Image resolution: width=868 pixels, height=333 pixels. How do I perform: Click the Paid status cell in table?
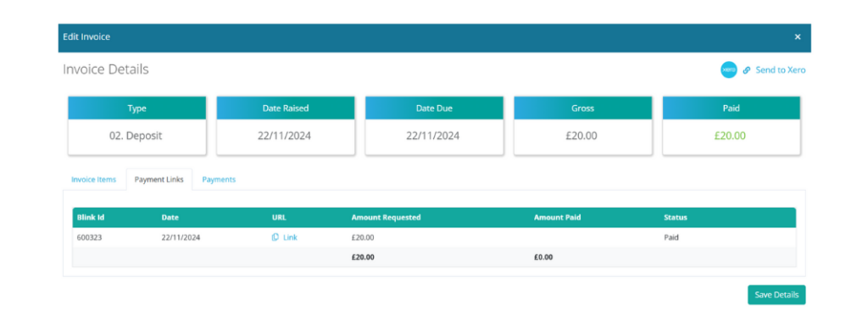(x=671, y=237)
